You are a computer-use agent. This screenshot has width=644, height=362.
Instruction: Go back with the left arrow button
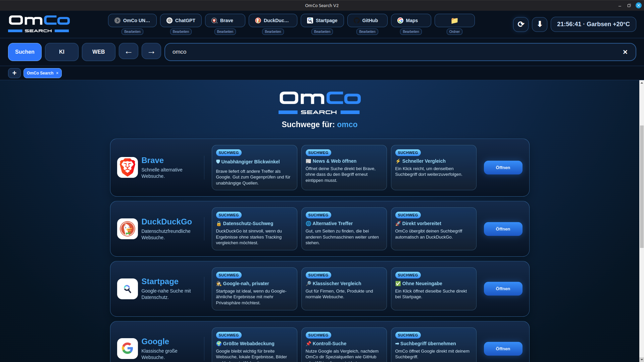click(129, 52)
